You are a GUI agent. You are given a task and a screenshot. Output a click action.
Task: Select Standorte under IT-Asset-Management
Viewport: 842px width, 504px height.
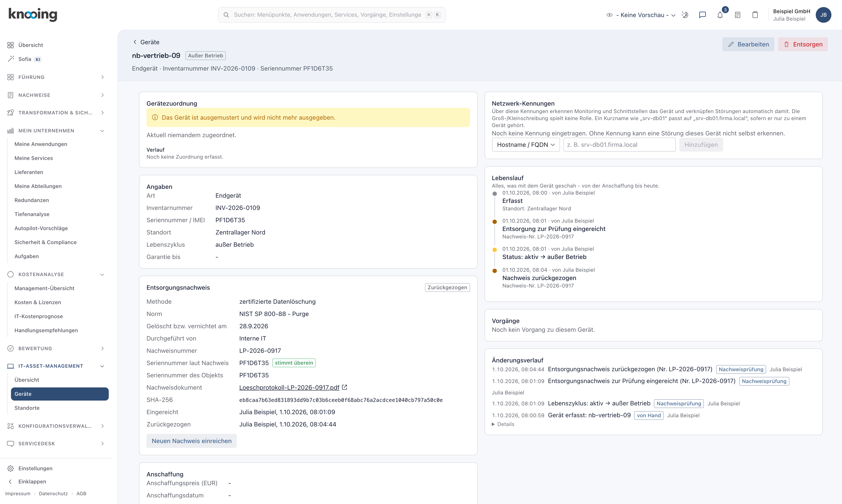click(27, 408)
